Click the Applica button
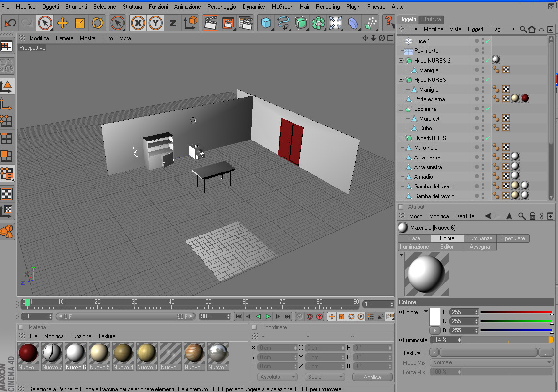This screenshot has width=558, height=392. (372, 377)
